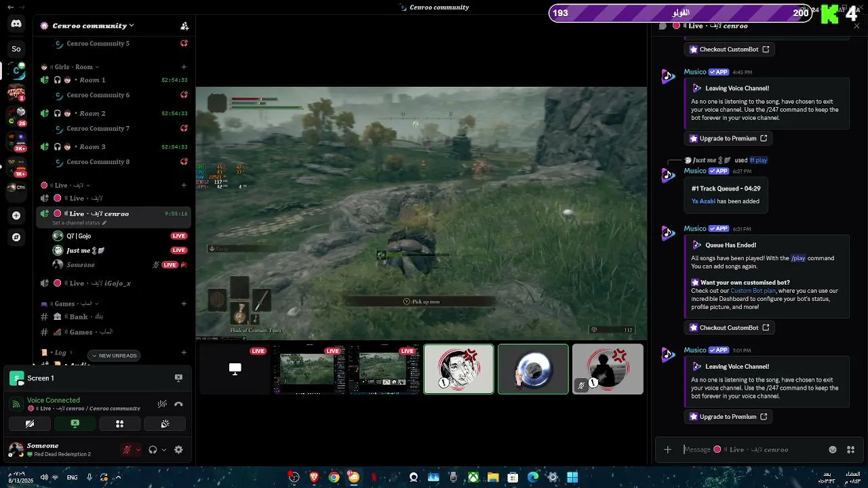Type in the Message Live cenroo field
Screen dimensions: 868x488
[751, 449]
